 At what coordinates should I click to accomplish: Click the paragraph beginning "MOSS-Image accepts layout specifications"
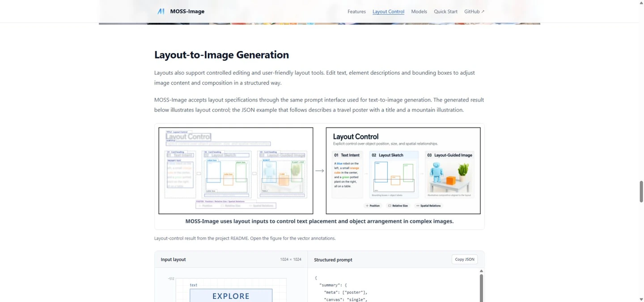click(x=319, y=105)
